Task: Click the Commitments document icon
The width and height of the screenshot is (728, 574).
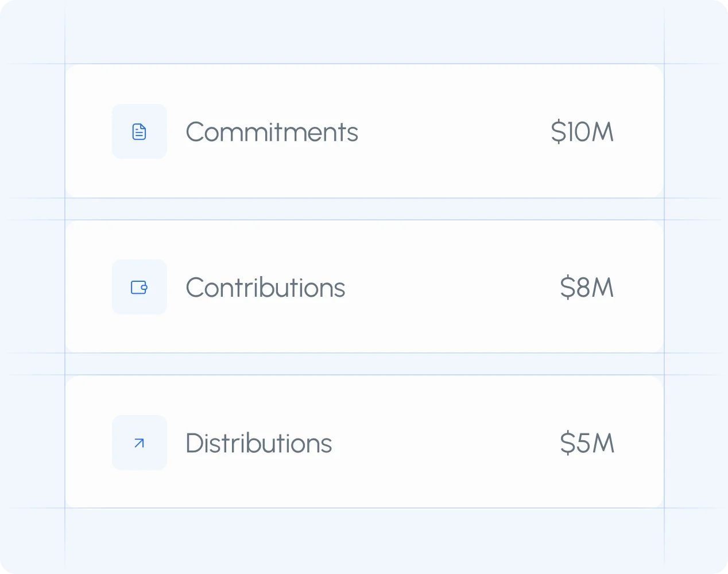Action: pos(140,131)
